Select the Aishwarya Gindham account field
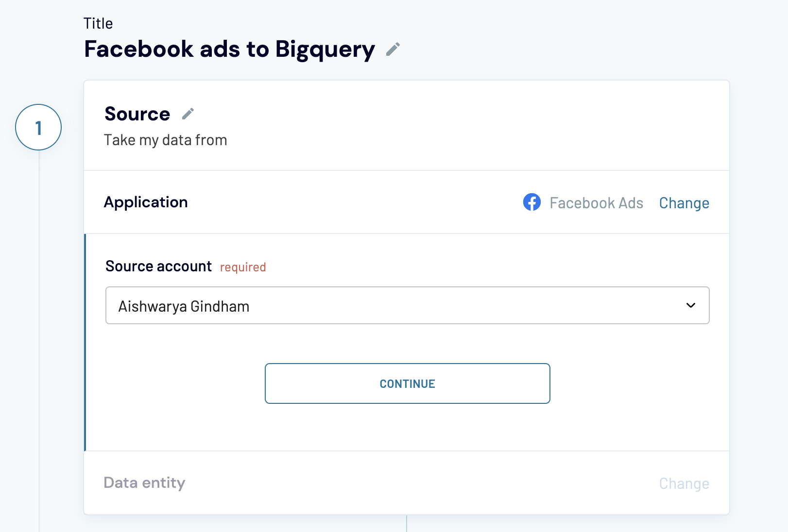This screenshot has width=788, height=532. click(407, 305)
